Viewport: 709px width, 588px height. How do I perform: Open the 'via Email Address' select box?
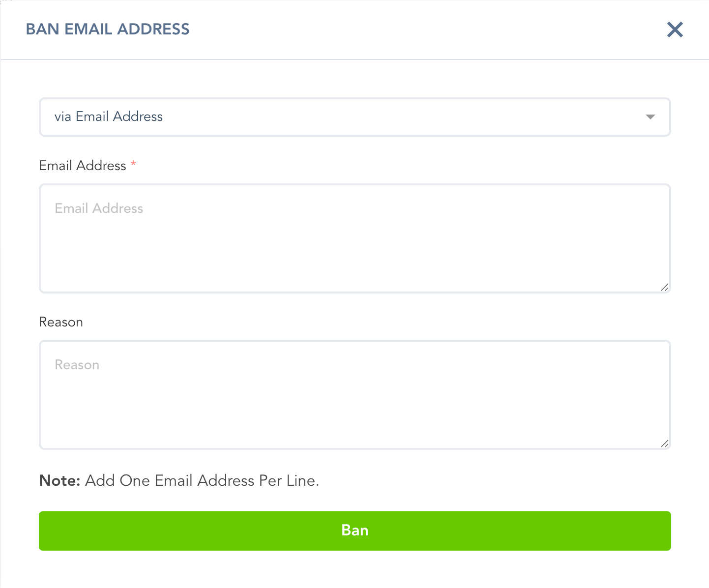pyautogui.click(x=355, y=117)
